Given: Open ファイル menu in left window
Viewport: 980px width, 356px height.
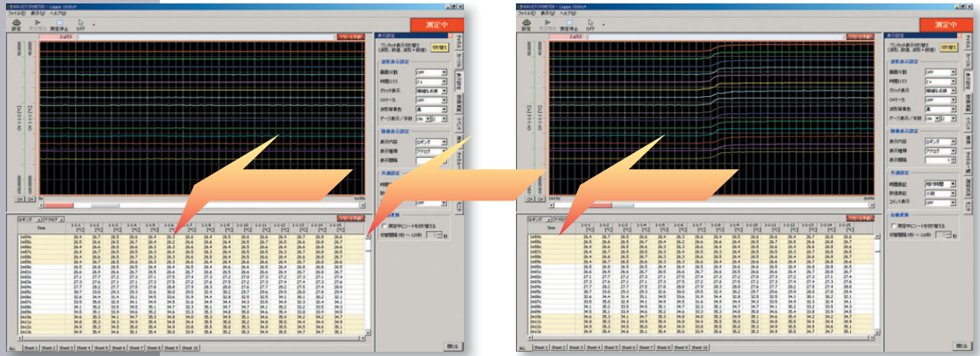Looking at the screenshot, I should [x=15, y=13].
